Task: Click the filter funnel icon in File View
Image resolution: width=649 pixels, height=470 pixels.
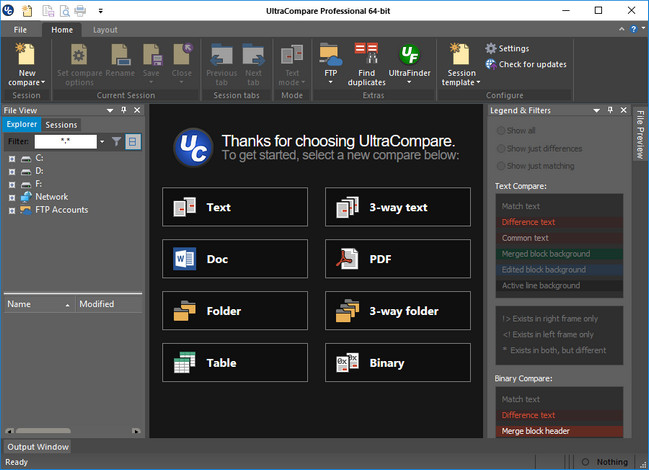Action: coord(117,142)
